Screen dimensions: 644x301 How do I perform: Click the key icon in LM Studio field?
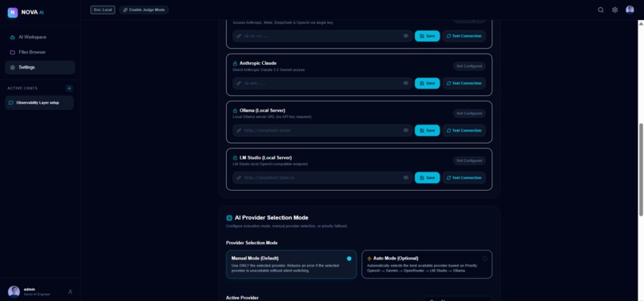tap(239, 178)
